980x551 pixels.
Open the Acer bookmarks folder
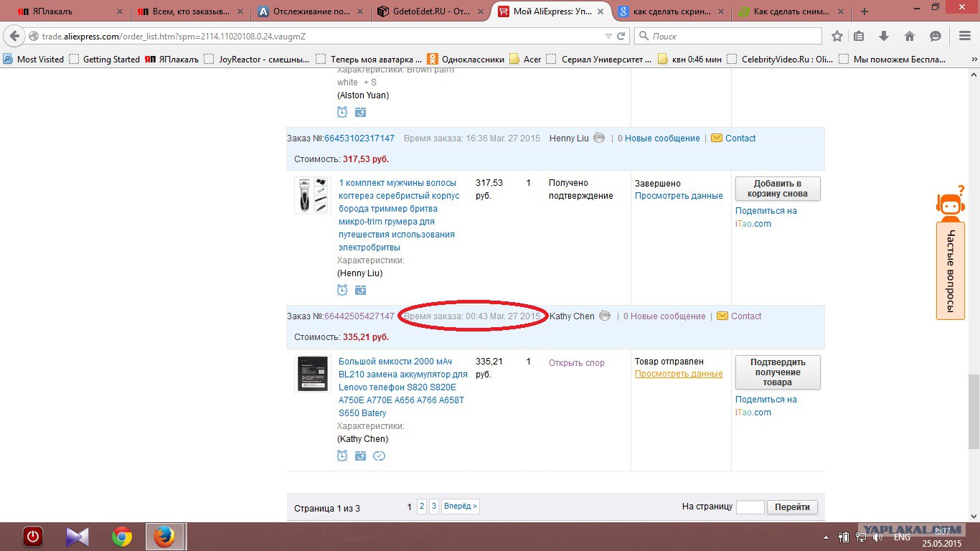(525, 60)
